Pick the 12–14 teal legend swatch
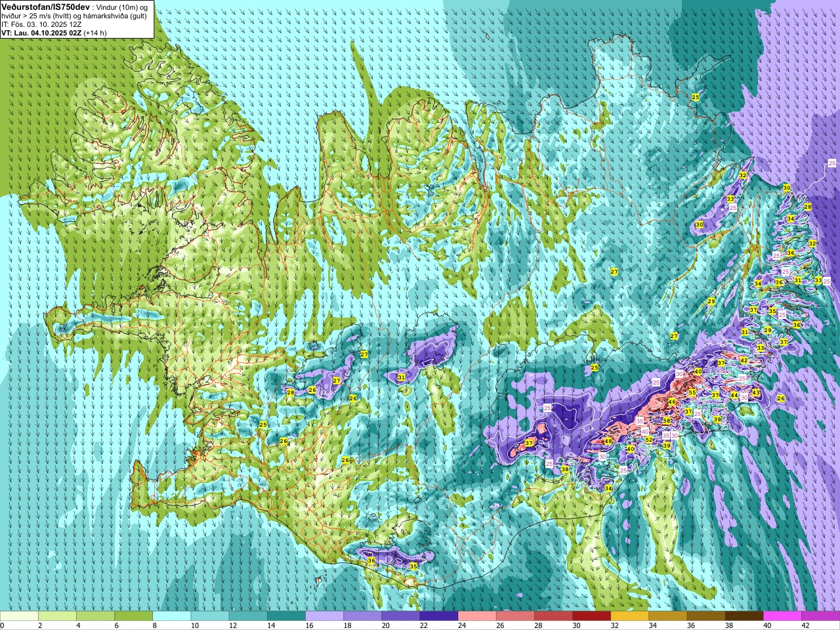 tap(248, 616)
